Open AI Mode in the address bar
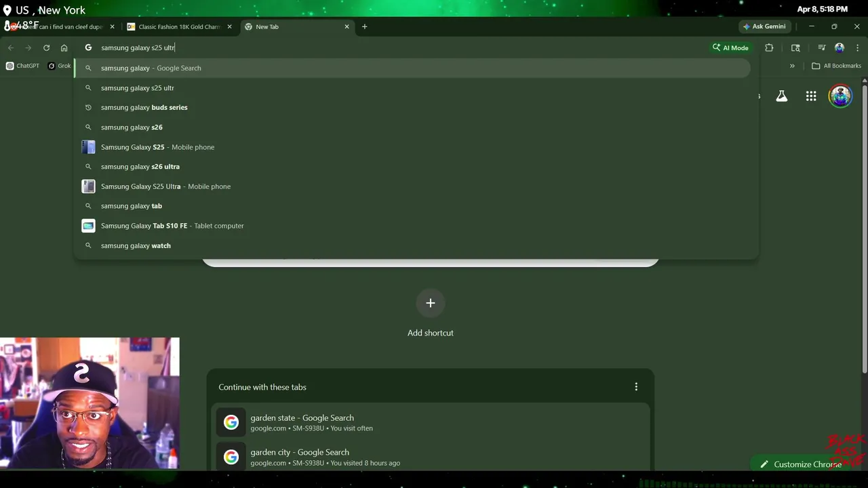 pos(730,47)
